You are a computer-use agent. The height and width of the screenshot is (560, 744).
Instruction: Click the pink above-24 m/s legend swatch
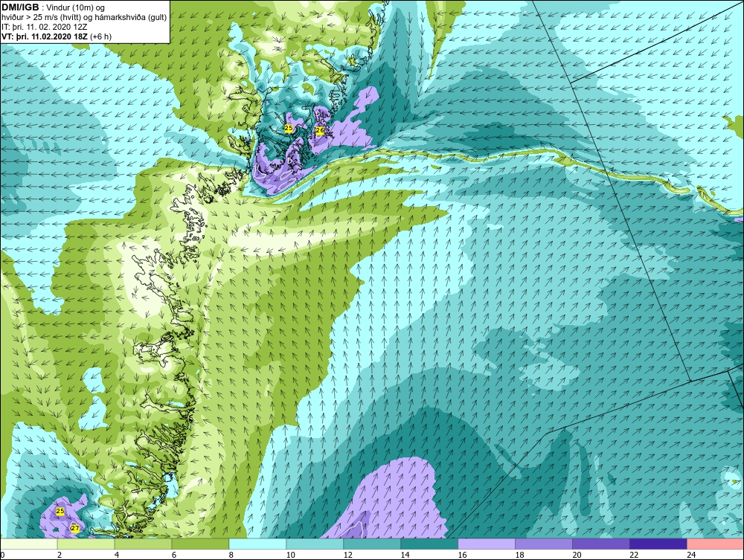(716, 544)
